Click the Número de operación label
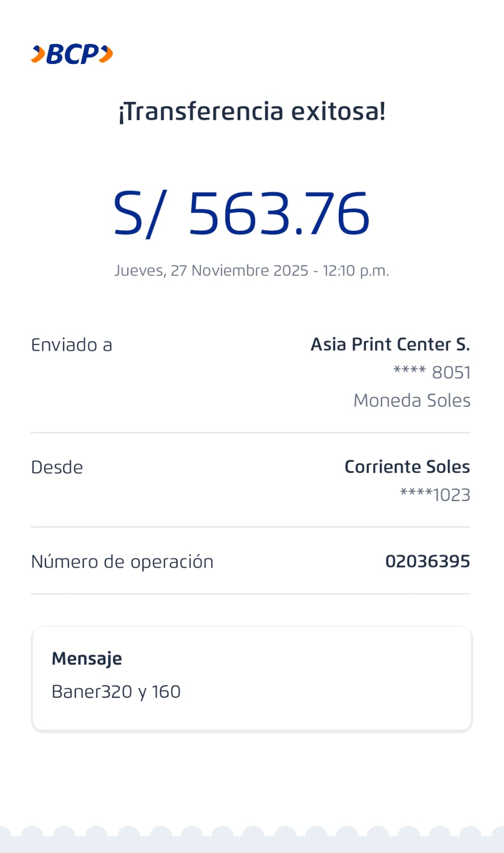The height and width of the screenshot is (853, 504). click(122, 561)
